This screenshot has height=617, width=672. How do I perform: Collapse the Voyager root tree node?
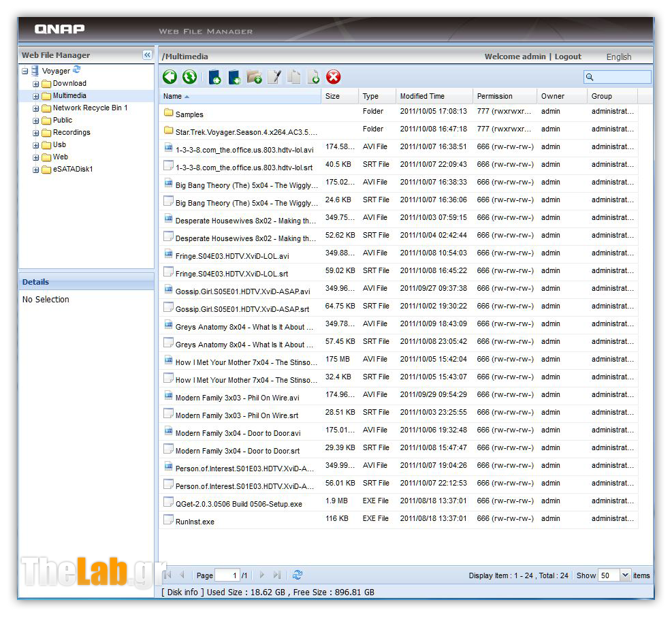coord(25,72)
